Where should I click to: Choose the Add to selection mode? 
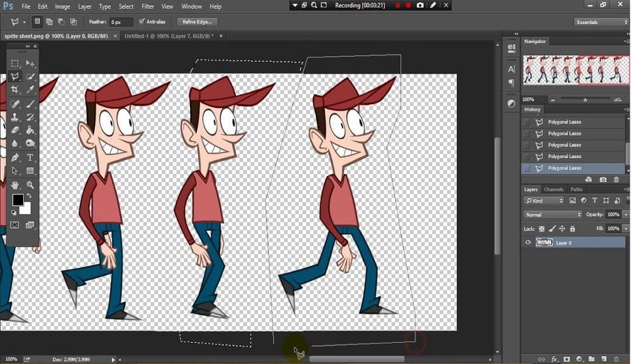point(49,22)
